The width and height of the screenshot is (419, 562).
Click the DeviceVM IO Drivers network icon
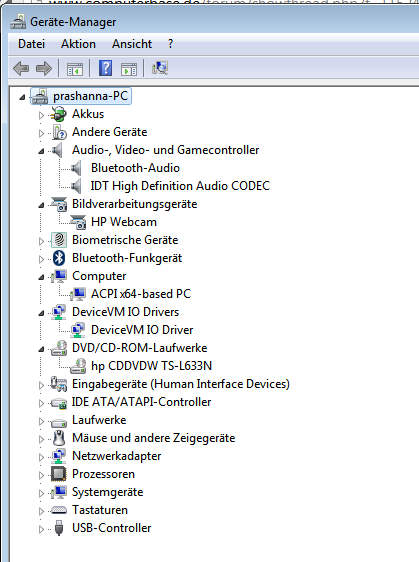pos(59,312)
